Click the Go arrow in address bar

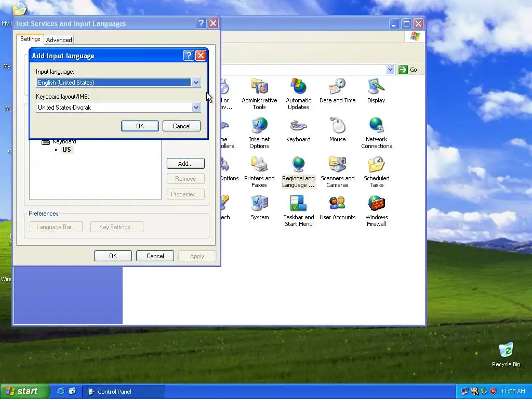(403, 70)
